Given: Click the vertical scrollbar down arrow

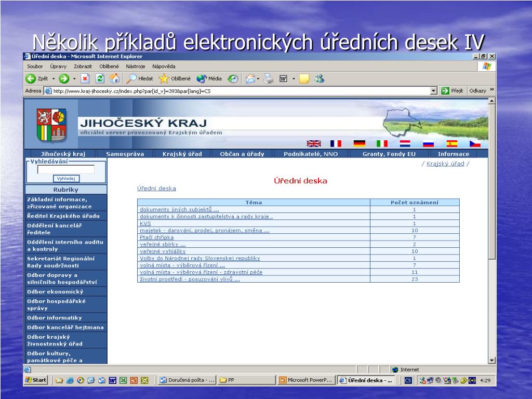Looking at the screenshot, I should coord(491,361).
